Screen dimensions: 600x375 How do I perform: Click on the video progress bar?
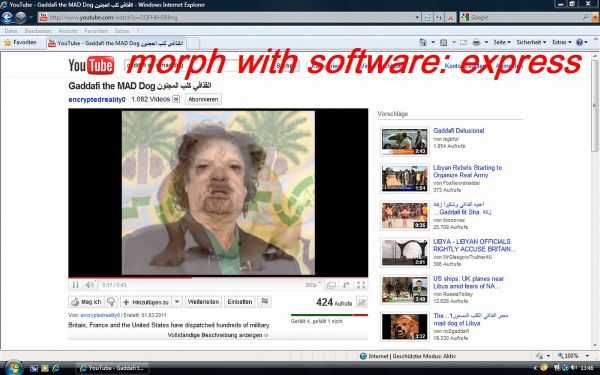pos(218,278)
